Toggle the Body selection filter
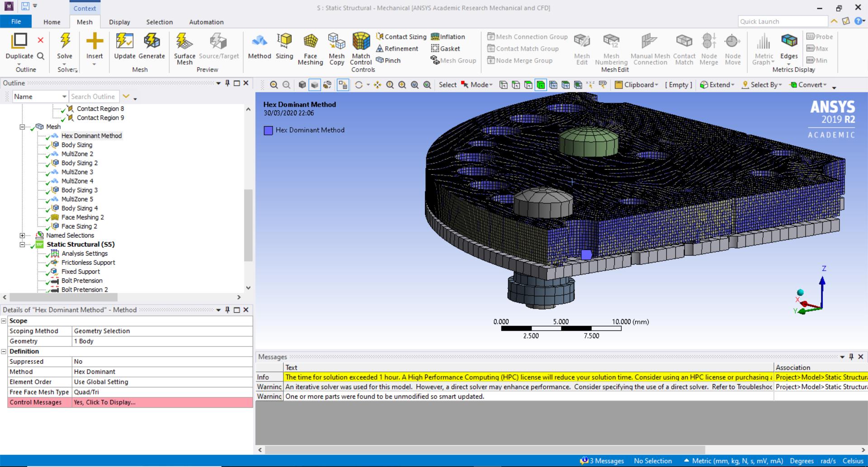Screen dimensions: 868x467 tap(541, 85)
